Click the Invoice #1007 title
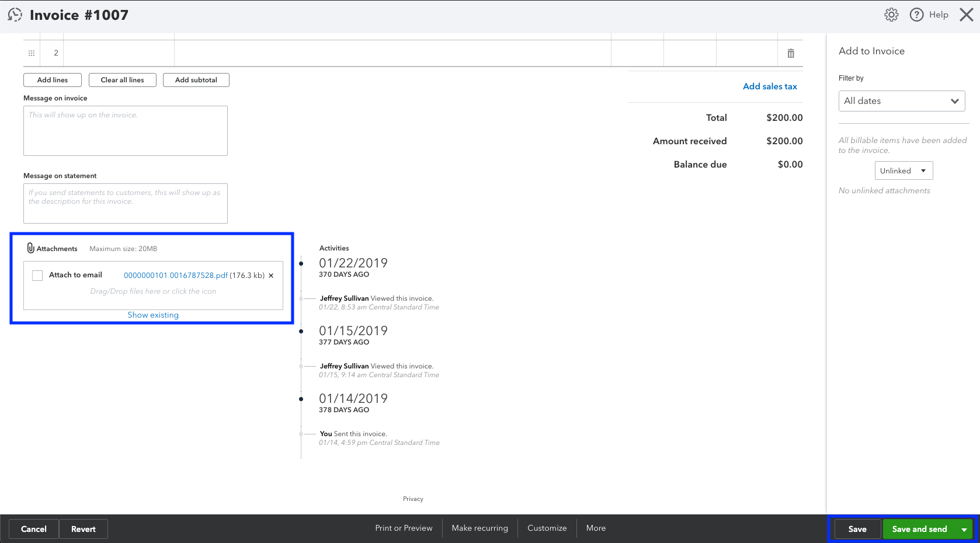 (79, 15)
